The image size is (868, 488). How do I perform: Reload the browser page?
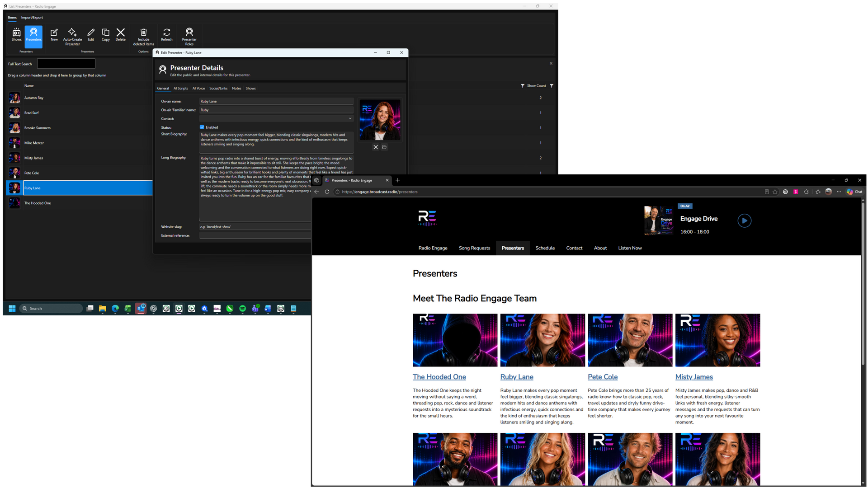coord(327,192)
